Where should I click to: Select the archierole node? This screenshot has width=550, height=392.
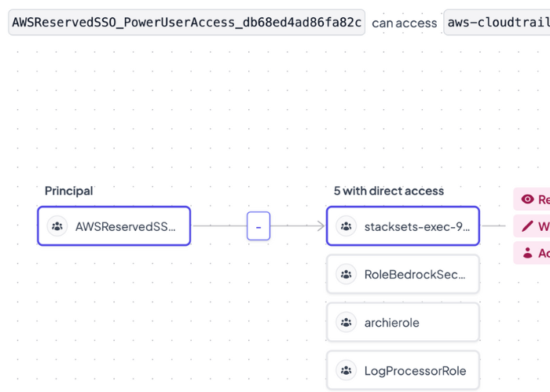point(403,322)
